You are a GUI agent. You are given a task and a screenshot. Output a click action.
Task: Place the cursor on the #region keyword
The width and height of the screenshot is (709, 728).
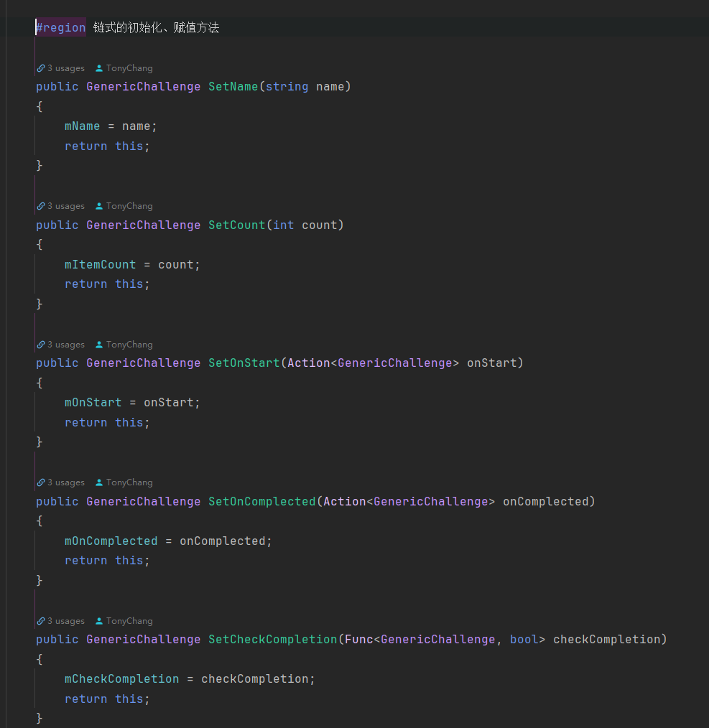61,28
